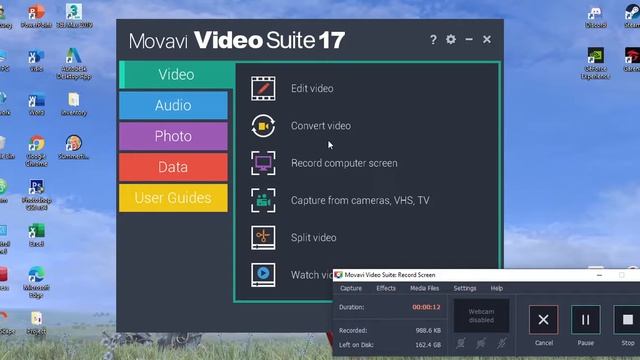This screenshot has width=640, height=360.
Task: Click the Record computer screen monitor icon
Action: 263,163
